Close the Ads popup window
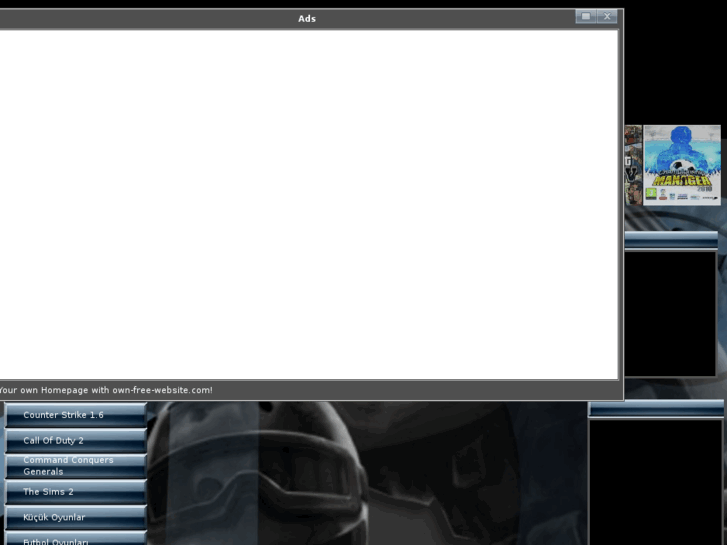Viewport: 727px width, 545px height. (607, 16)
